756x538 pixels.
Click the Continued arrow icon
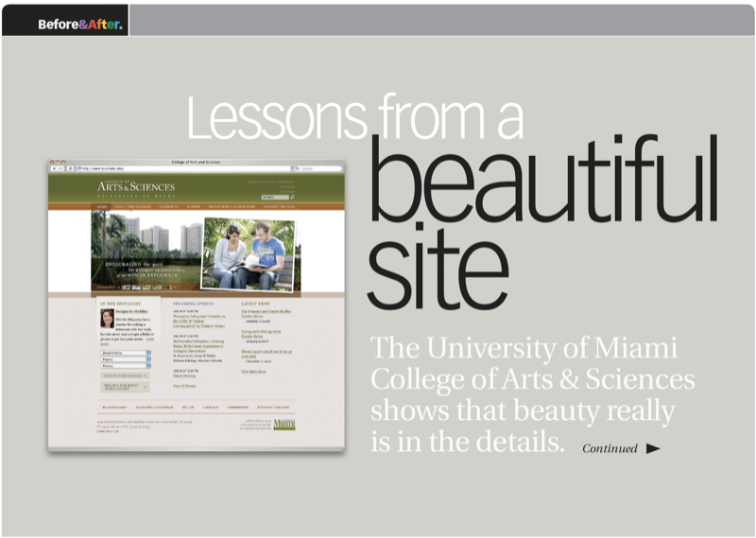653,449
